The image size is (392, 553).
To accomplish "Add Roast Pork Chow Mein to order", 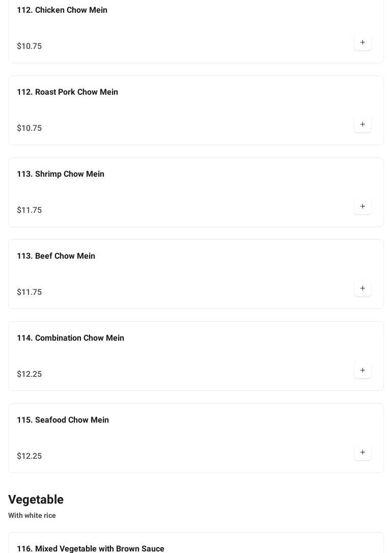I will [x=362, y=124].
